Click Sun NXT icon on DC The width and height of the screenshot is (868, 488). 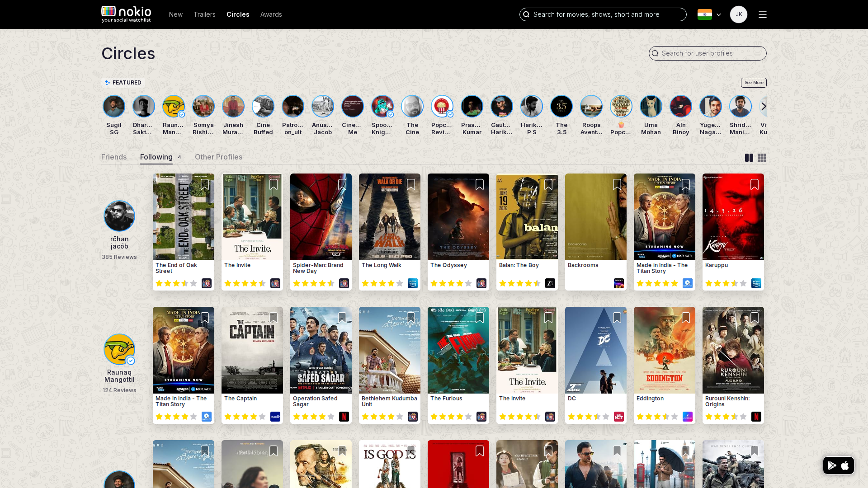point(619,417)
